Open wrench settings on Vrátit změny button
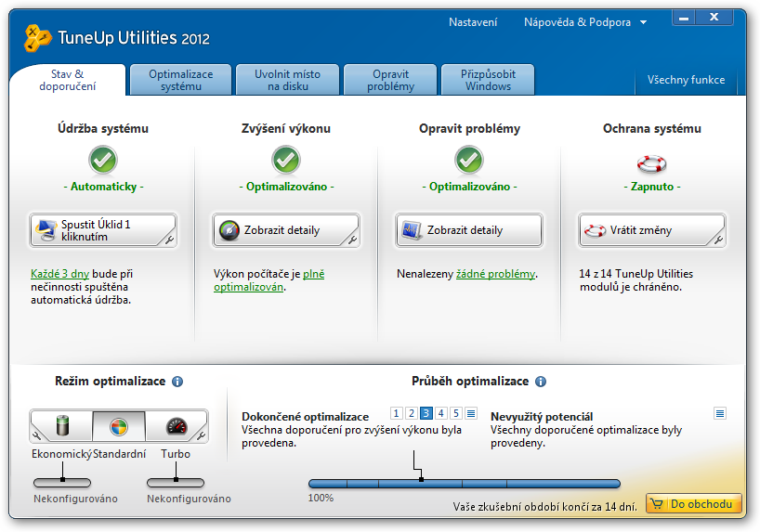The width and height of the screenshot is (760, 532). click(x=718, y=240)
